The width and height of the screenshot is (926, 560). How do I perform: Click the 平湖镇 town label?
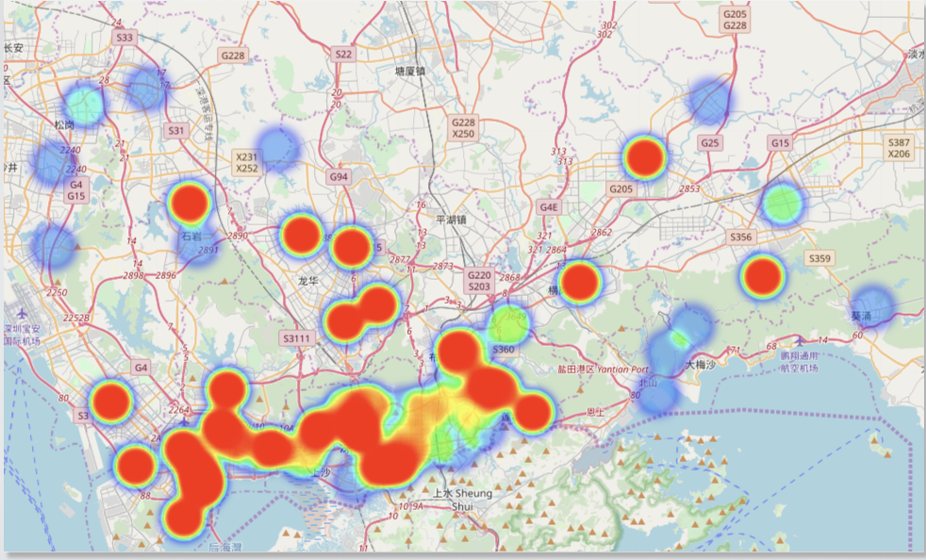click(451, 220)
